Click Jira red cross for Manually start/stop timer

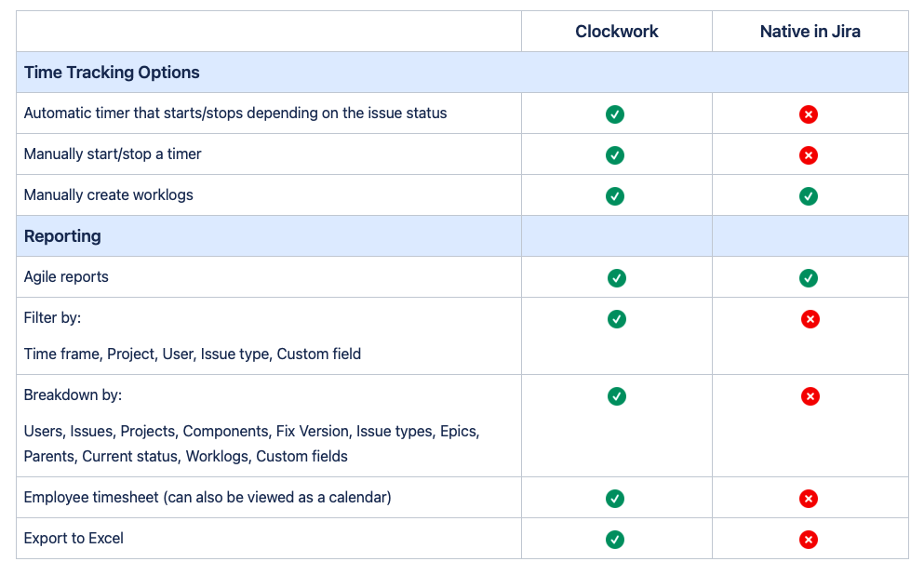[808, 155]
